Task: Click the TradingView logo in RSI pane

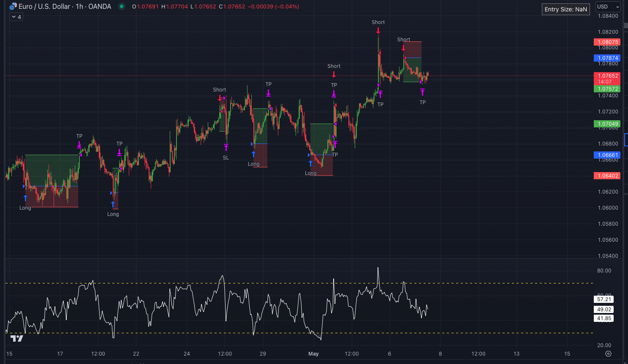Action: click(16, 338)
